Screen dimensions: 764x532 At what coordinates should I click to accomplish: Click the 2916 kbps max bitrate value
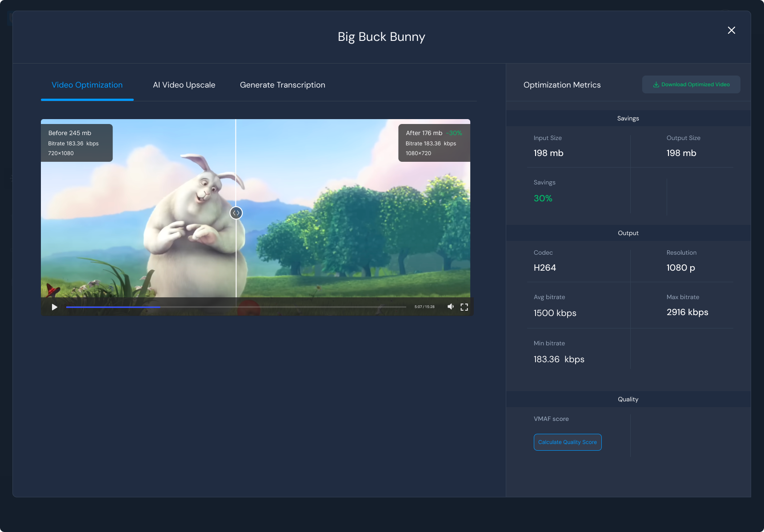[x=687, y=312]
